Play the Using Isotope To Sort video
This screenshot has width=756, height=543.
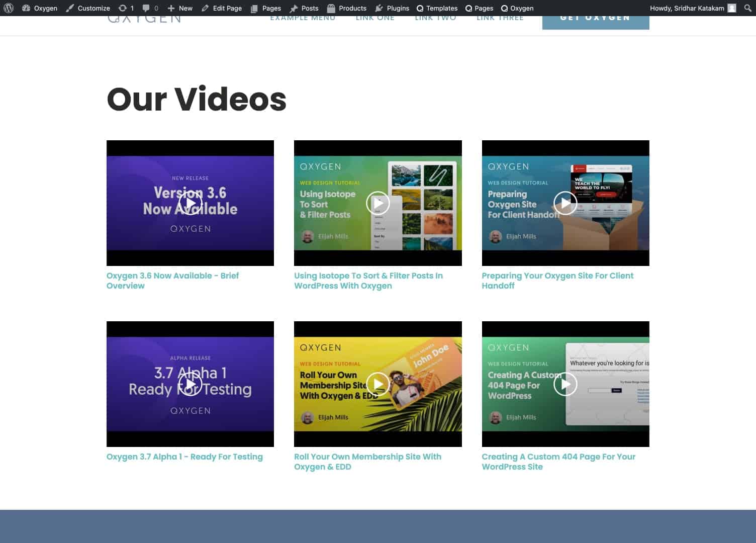click(377, 203)
